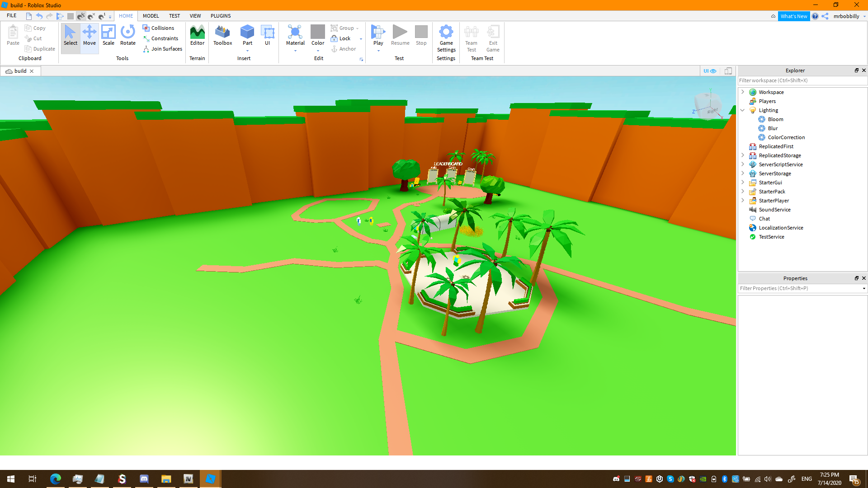Toggle Collisions on or off
The height and width of the screenshot is (488, 868).
point(159,28)
